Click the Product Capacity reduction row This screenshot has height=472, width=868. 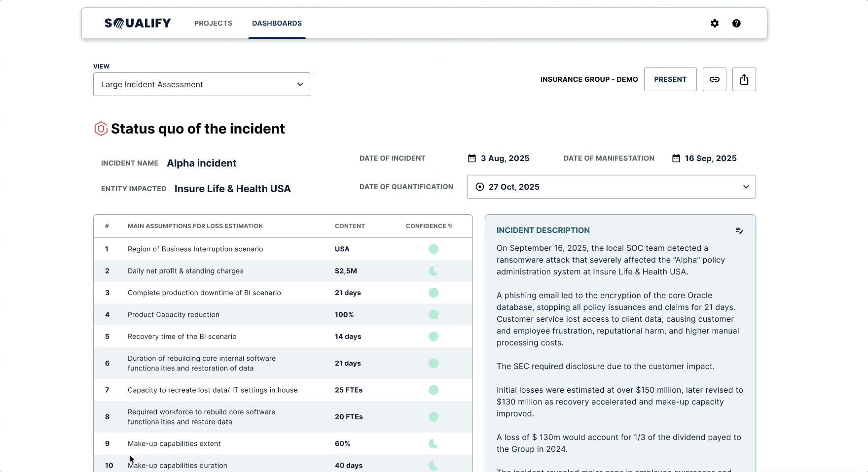(283, 314)
